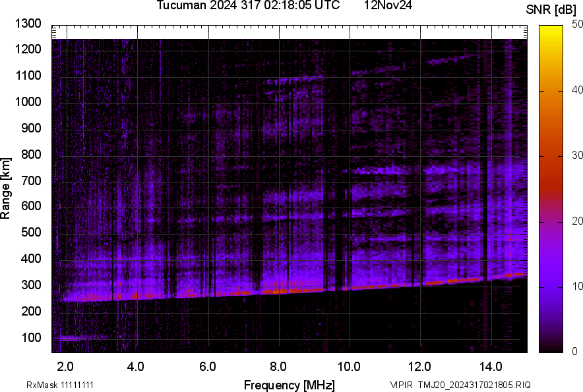The image size is (583, 392).
Task: Click the 'Frequency [MHz]' x-axis label
Action: (x=289, y=385)
